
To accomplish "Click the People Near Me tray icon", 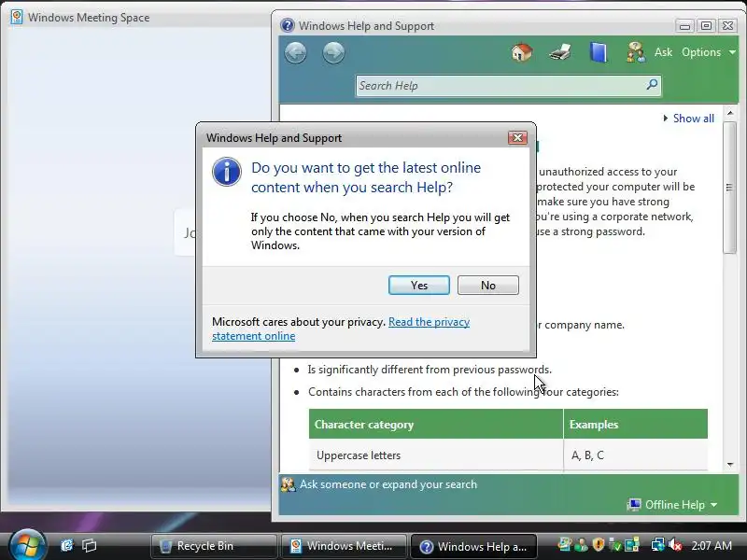I will coord(581,545).
